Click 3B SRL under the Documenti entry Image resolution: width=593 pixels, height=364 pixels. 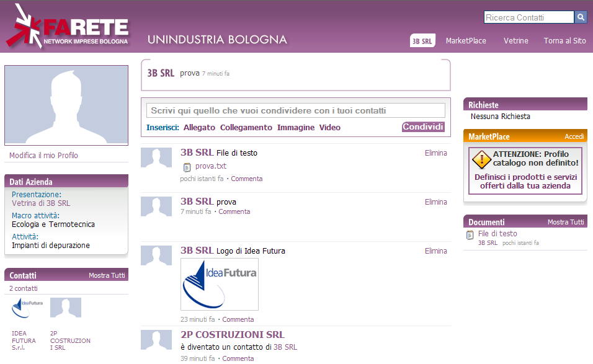[x=488, y=243]
